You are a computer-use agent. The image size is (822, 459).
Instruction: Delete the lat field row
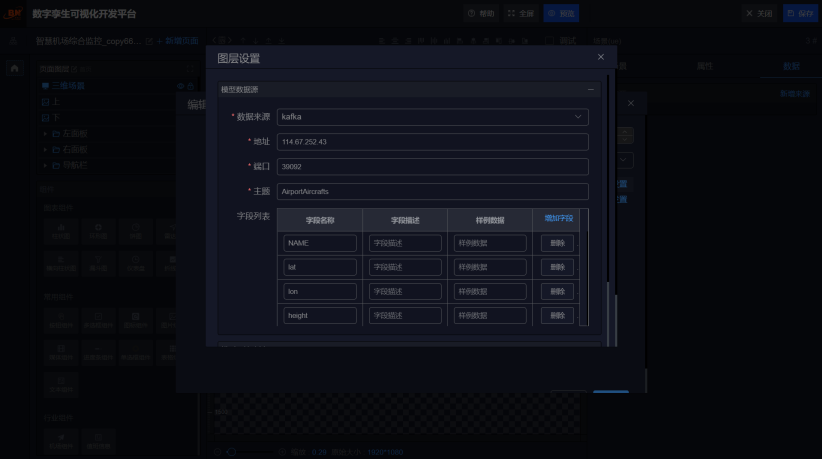tap(557, 267)
